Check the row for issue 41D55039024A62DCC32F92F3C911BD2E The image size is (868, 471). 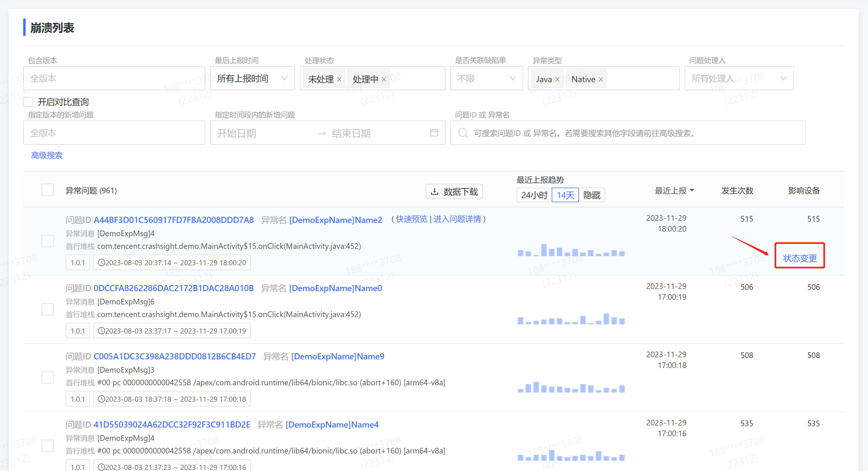[47, 445]
